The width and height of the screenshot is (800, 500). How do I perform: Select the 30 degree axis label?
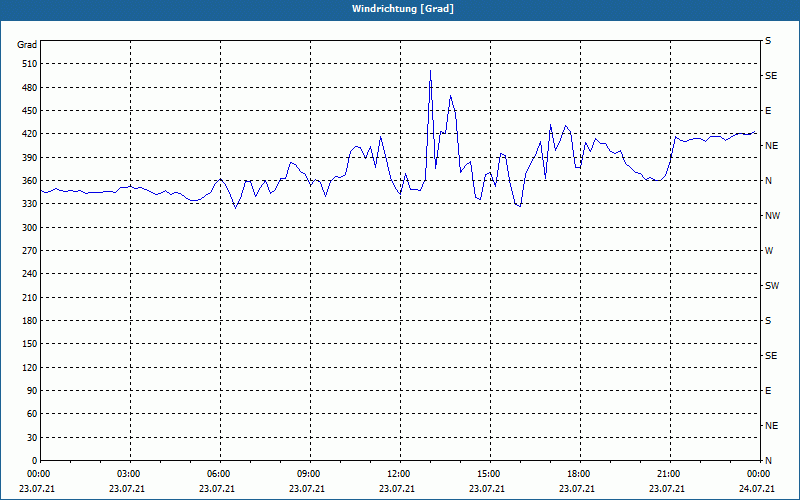tap(32, 437)
